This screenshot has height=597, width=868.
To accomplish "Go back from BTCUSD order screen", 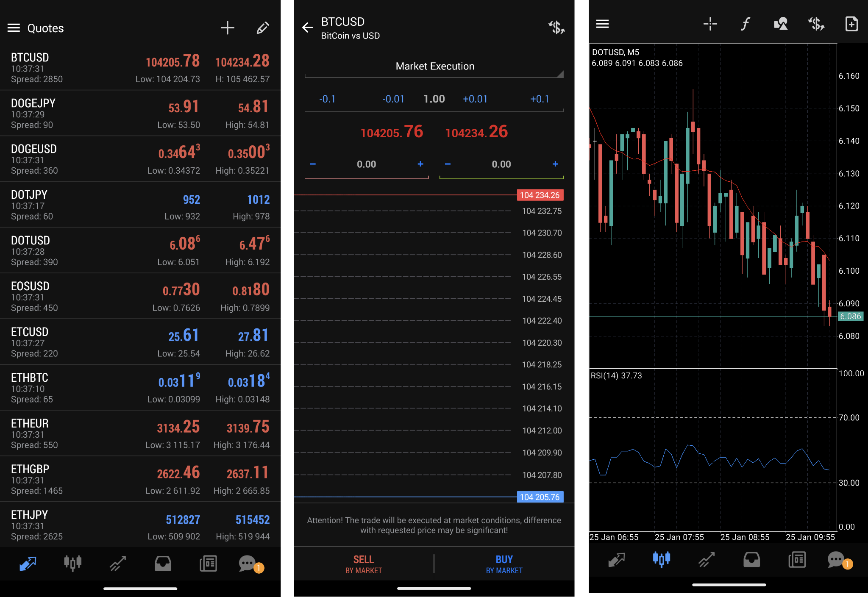I will pos(307,28).
